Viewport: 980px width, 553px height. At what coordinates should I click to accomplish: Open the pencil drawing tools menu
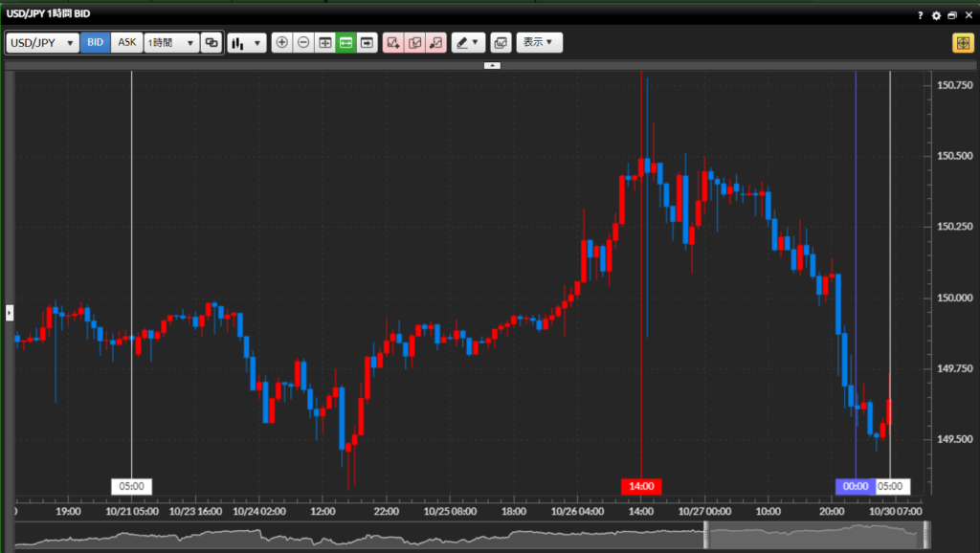[x=468, y=43]
